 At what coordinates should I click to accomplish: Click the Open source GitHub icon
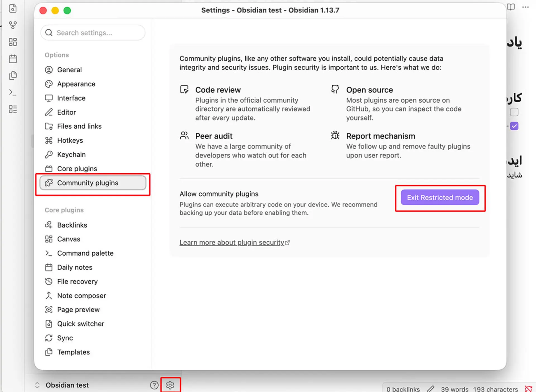coord(335,89)
